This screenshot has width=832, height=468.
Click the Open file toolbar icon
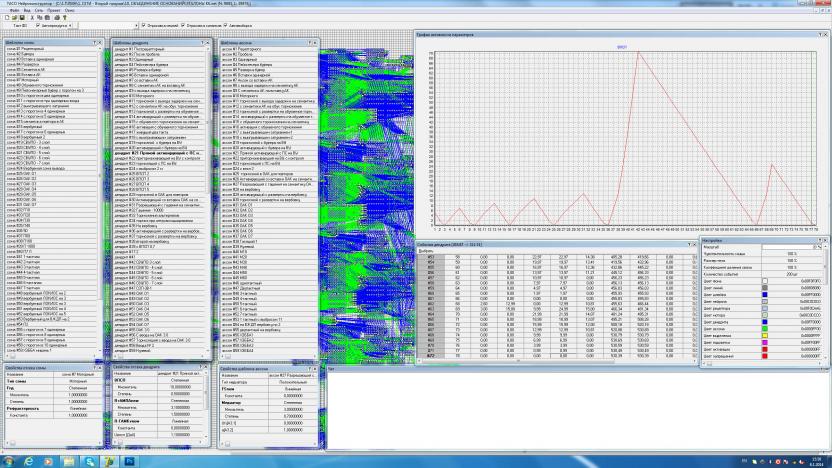pos(12,17)
